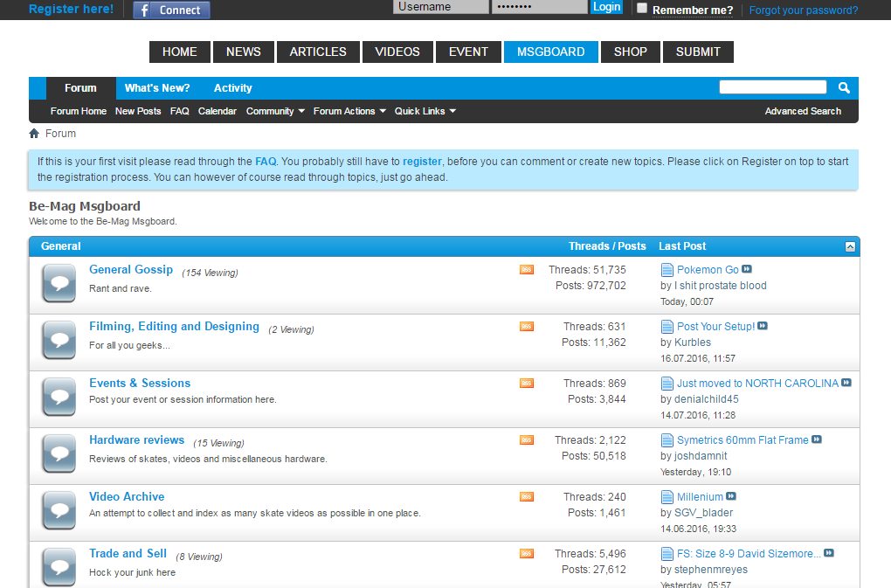The height and width of the screenshot is (588, 891).
Task: Open Forgot your password link
Action: pyautogui.click(x=803, y=10)
